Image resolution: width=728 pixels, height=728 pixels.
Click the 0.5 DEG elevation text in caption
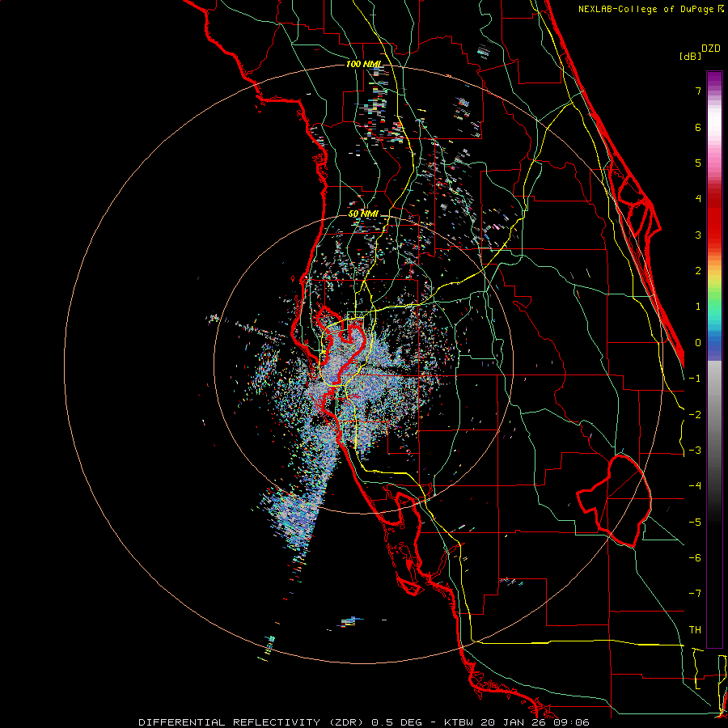(397, 722)
